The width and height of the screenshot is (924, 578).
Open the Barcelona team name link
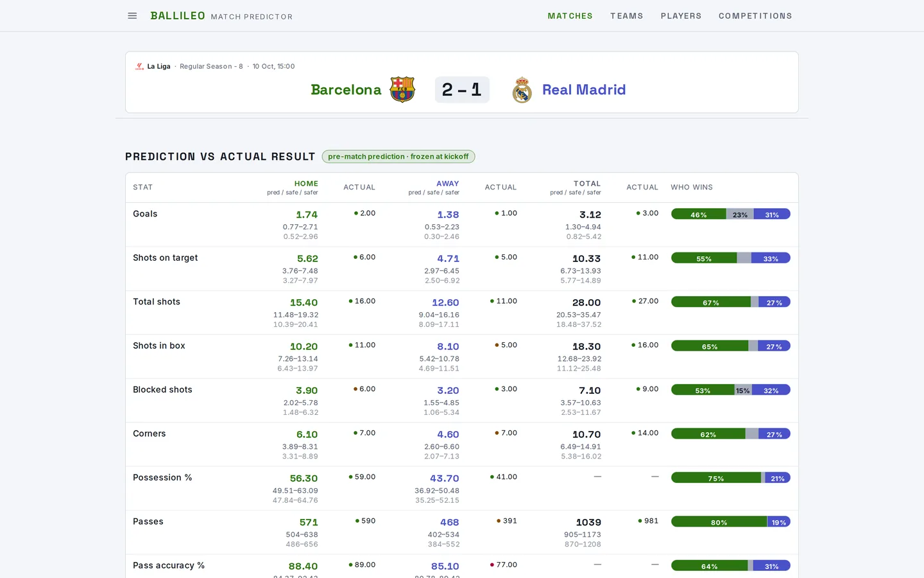click(346, 90)
